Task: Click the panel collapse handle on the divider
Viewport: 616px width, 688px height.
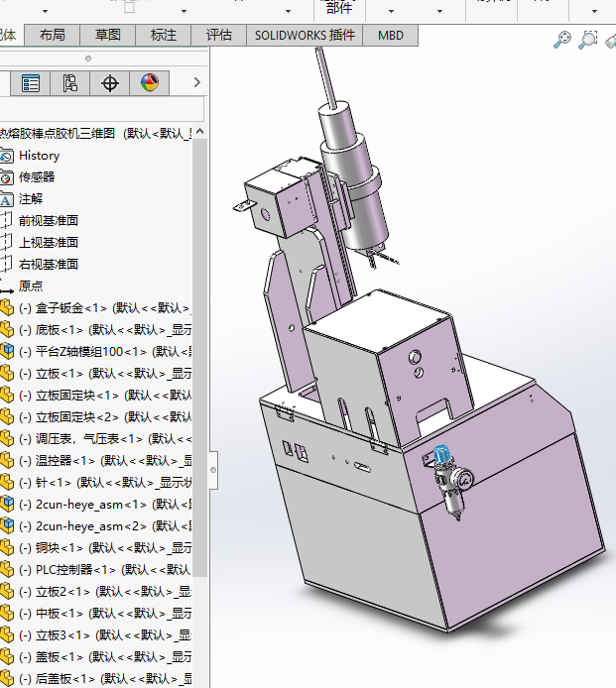Action: [213, 470]
